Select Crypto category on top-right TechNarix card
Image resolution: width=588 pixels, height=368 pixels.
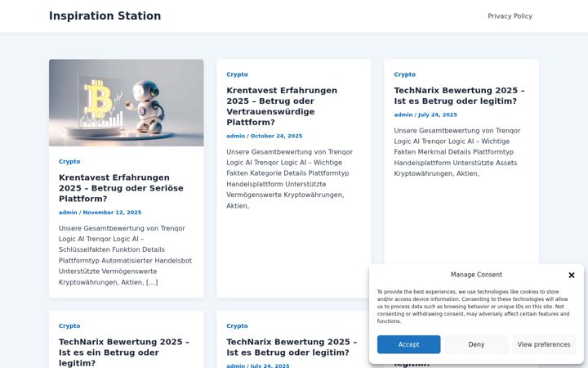click(x=404, y=74)
